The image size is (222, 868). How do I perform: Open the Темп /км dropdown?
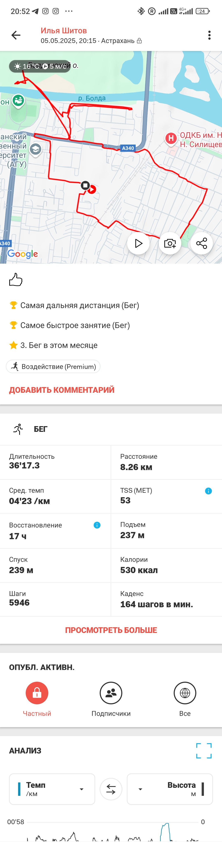[52, 789]
